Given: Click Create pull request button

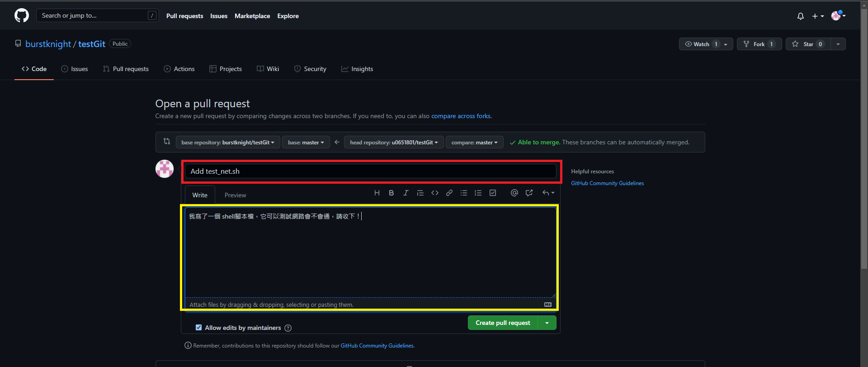Looking at the screenshot, I should [x=503, y=323].
